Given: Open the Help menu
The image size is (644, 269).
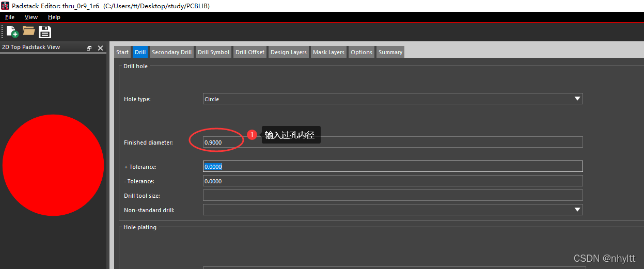Looking at the screenshot, I should 54,17.
